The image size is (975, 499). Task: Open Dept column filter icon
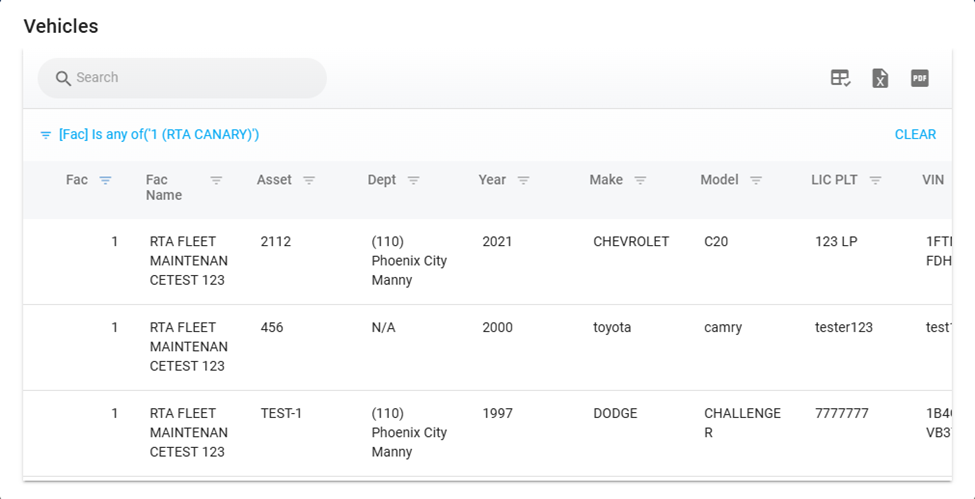[413, 181]
